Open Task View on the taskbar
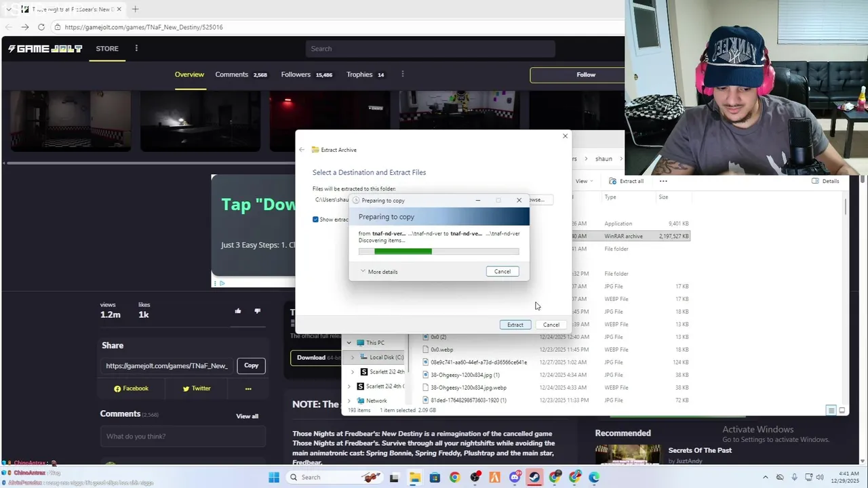The image size is (868, 488). (394, 477)
